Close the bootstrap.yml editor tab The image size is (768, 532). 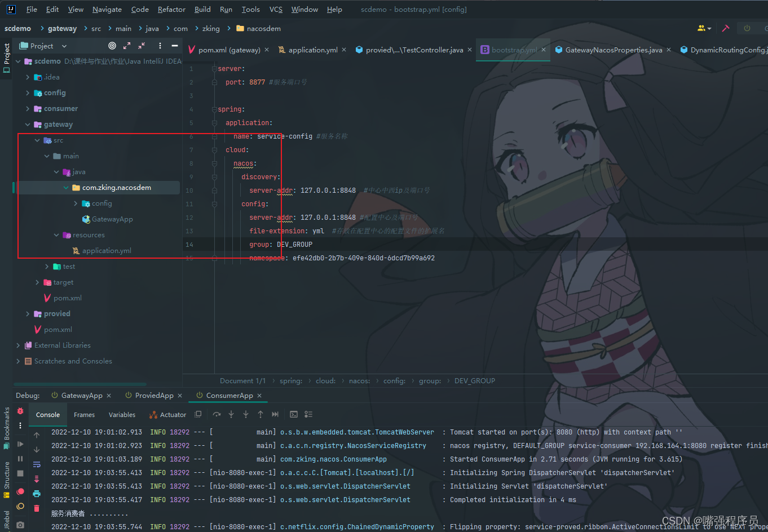point(544,50)
